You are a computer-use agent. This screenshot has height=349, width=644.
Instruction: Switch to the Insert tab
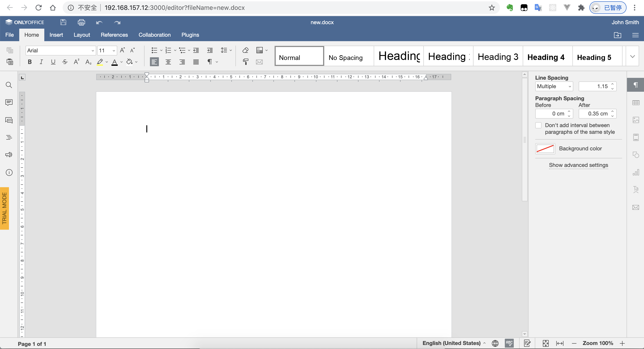56,35
